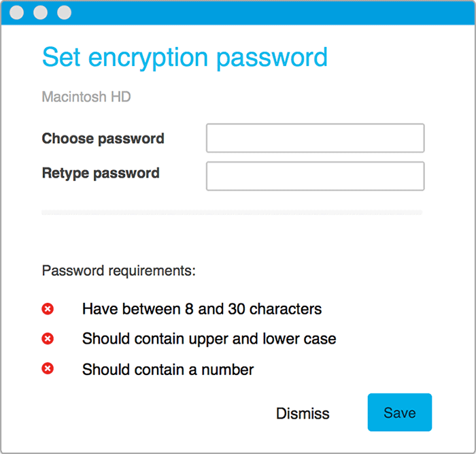Viewport: 476px width, 454px height.
Task: Click the Set encryption password heading
Action: click(x=185, y=58)
